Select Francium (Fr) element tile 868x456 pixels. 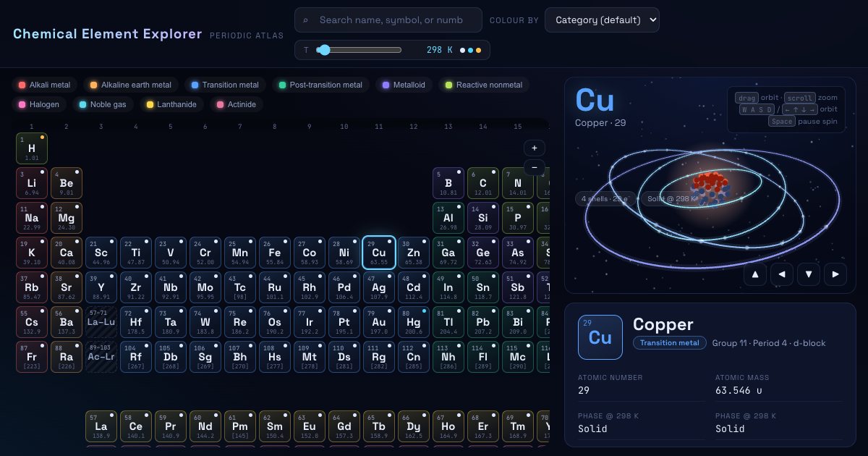coord(32,357)
